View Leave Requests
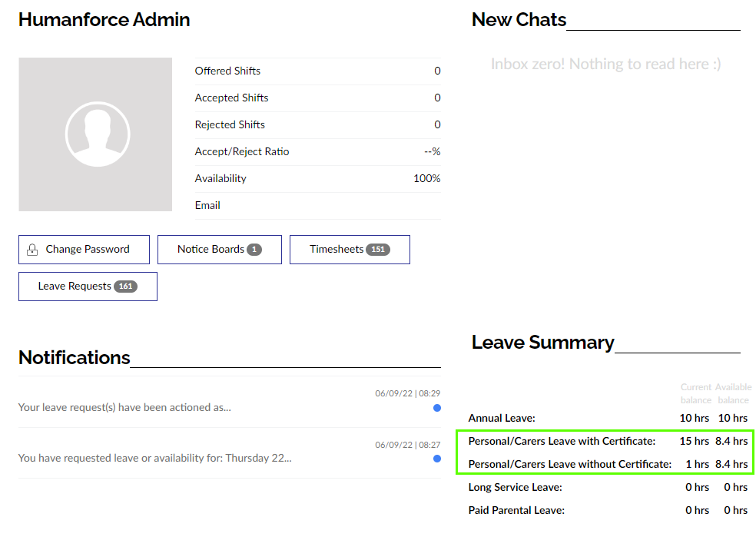 [88, 287]
